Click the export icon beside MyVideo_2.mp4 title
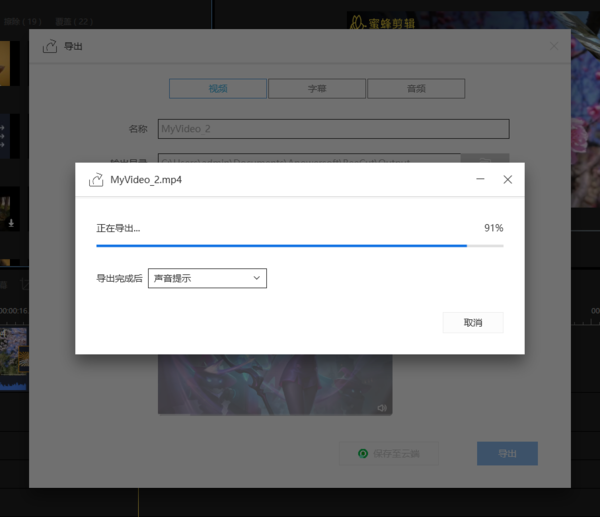 click(96, 180)
